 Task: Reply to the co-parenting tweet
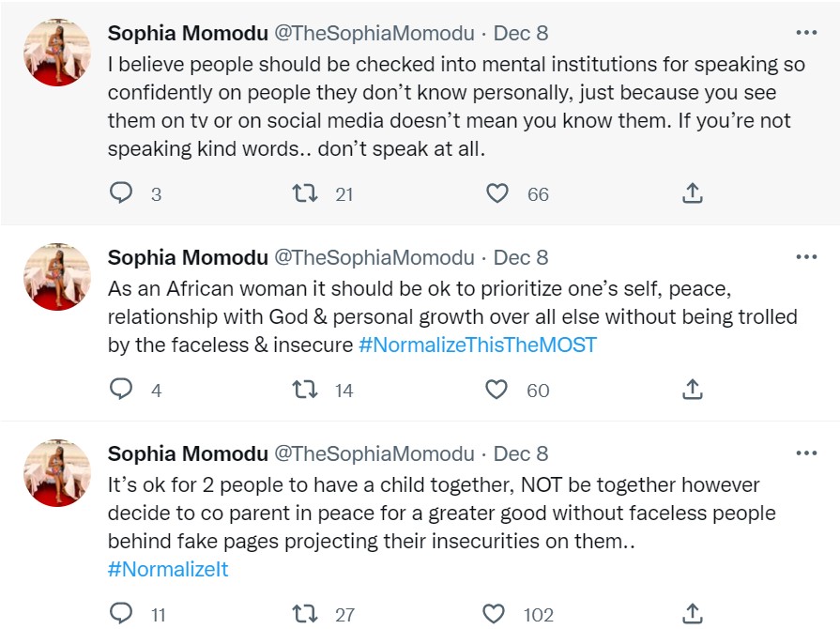[122, 614]
